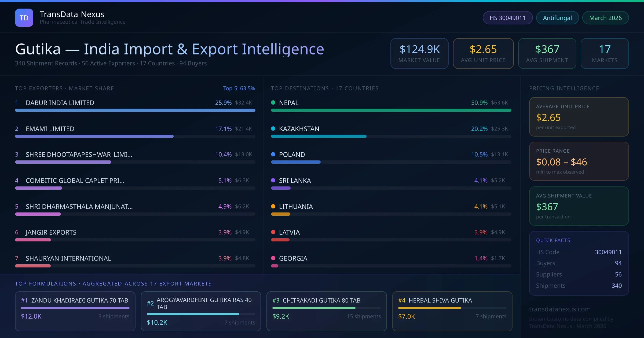Open Zandu Khadiradi Gutika 70 Tab card
This screenshot has height=338, width=644.
coord(75,311)
